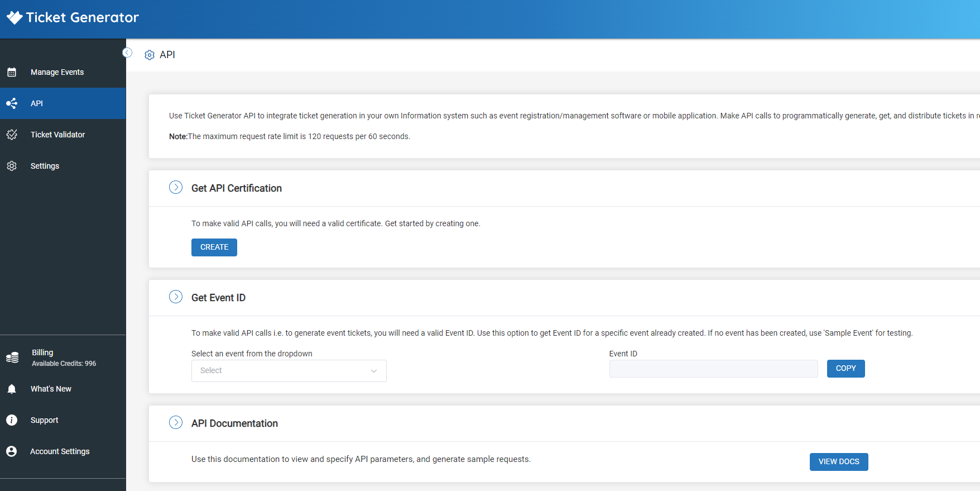Screen dimensions: 980x491
Task: Open Account Settings menu item
Action: pyautogui.click(x=63, y=451)
